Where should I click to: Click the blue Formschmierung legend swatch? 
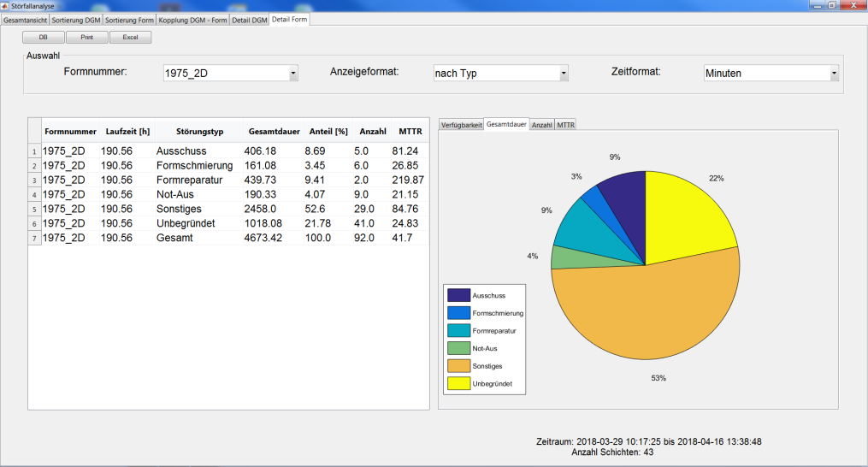pyautogui.click(x=458, y=313)
